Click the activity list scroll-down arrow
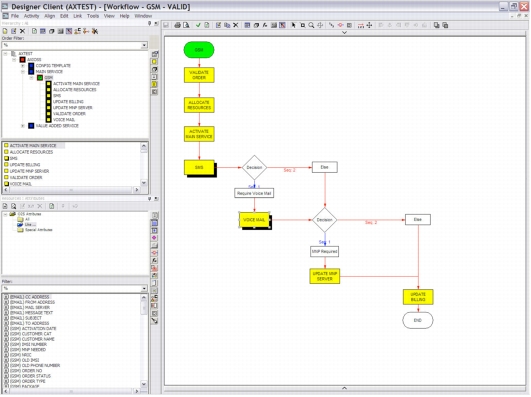 (x=144, y=183)
